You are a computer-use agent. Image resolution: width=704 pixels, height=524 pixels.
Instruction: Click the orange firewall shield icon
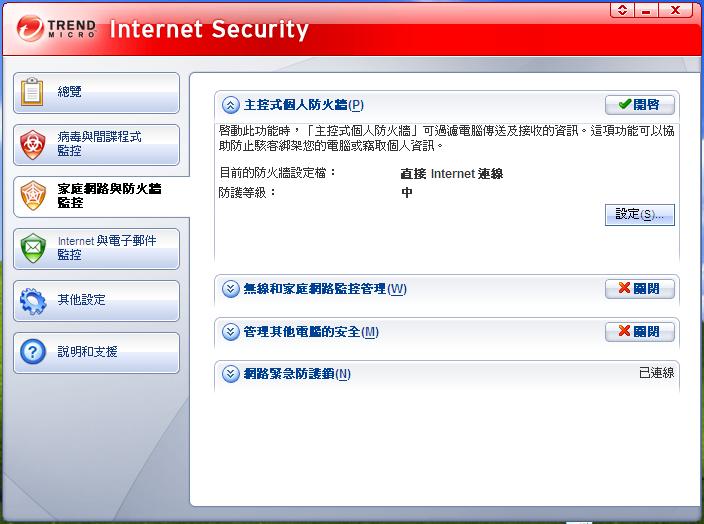click(x=33, y=195)
